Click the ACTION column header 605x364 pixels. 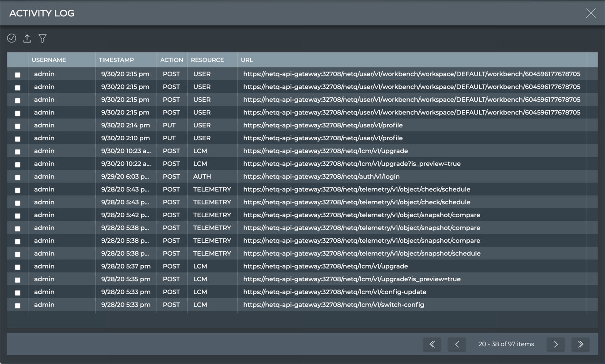point(172,60)
